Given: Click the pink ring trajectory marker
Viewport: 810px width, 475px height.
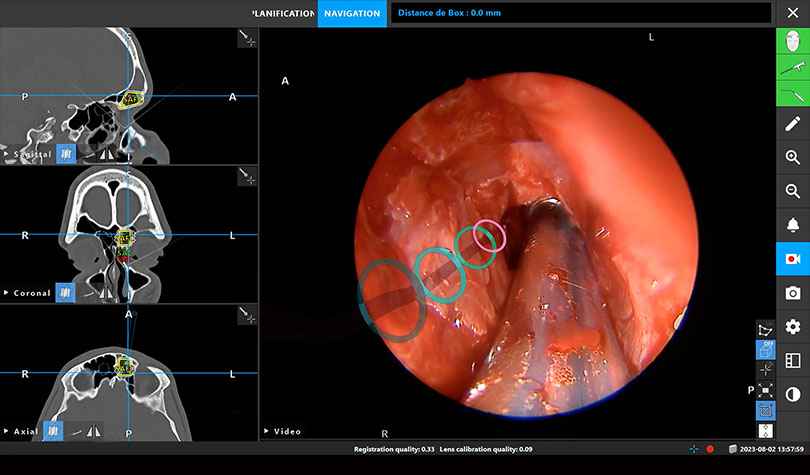Looking at the screenshot, I should tap(490, 236).
